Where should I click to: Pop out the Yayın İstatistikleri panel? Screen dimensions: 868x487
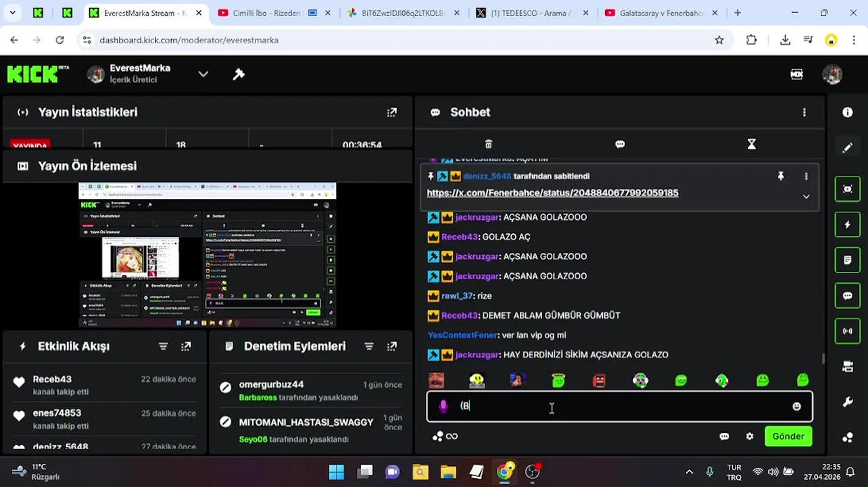point(391,112)
